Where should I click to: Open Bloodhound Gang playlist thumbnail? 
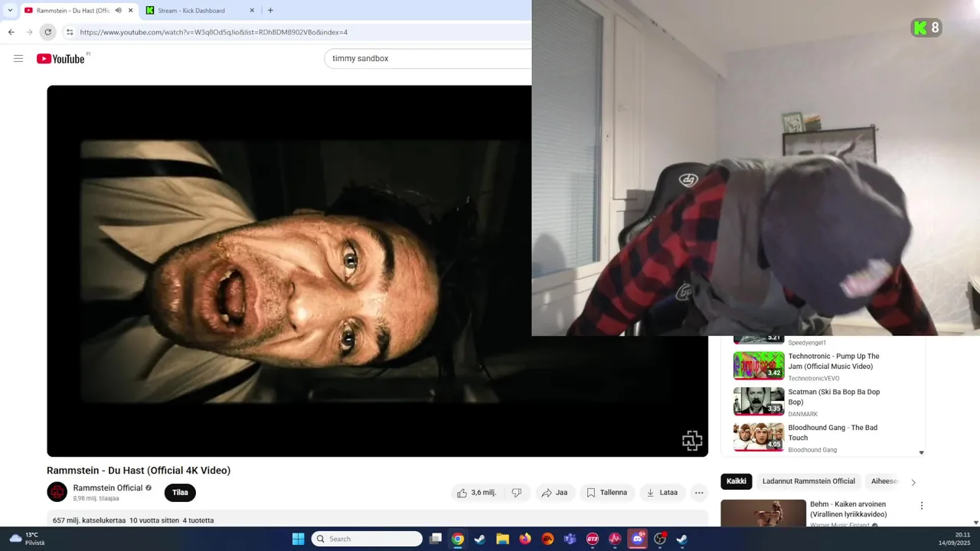[759, 437]
